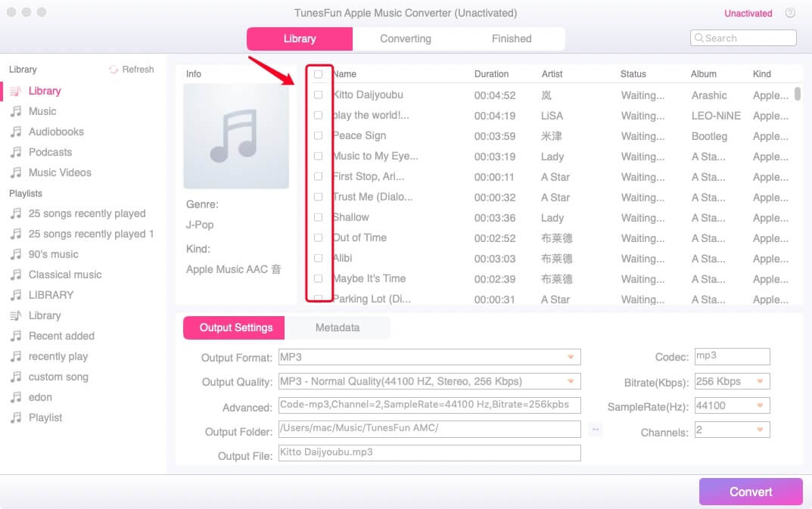Click the Audiobooks note icon

pyautogui.click(x=16, y=132)
